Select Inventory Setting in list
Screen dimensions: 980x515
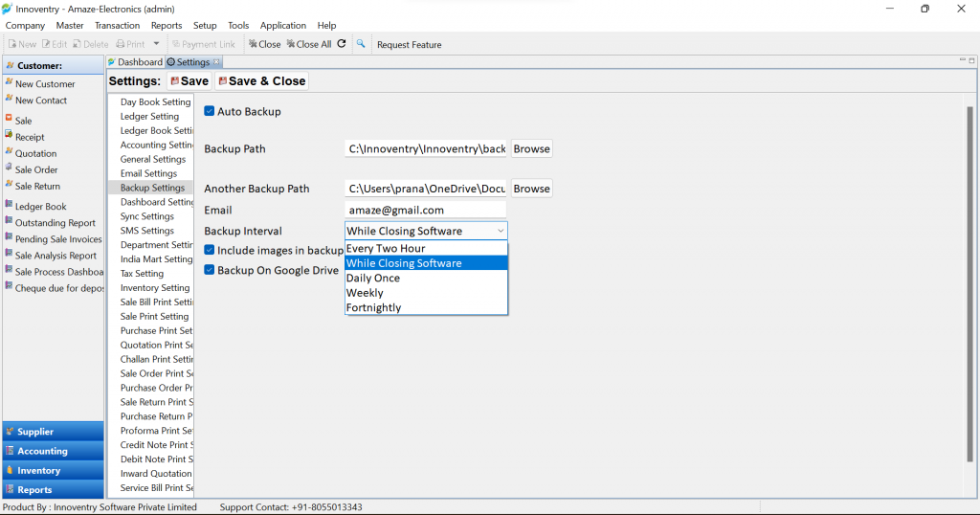[155, 287]
